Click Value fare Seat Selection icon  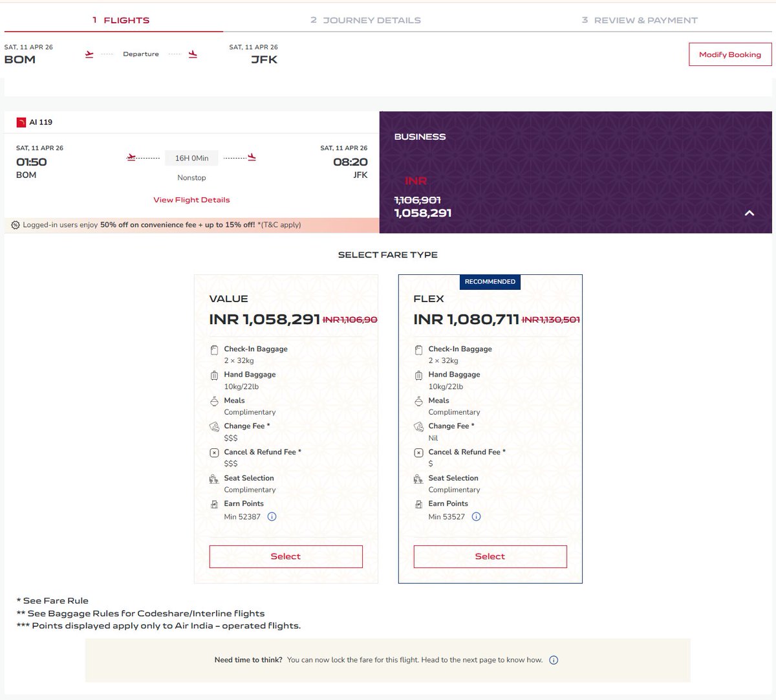point(215,479)
